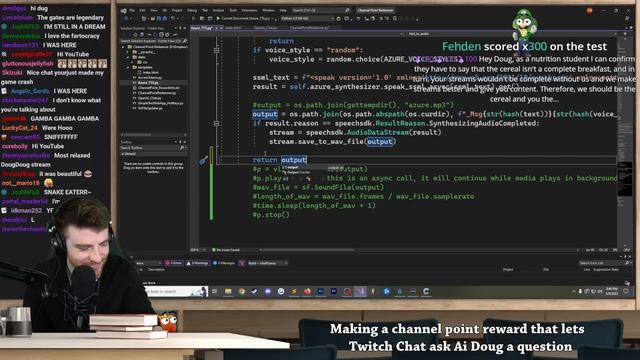
Task: Switch to the OpenAI_Chat.py editor tab
Action: click(265, 28)
